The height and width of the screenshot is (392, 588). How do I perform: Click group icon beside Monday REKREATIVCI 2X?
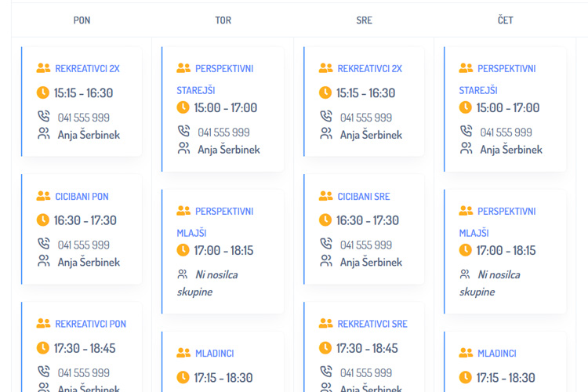tap(43, 68)
